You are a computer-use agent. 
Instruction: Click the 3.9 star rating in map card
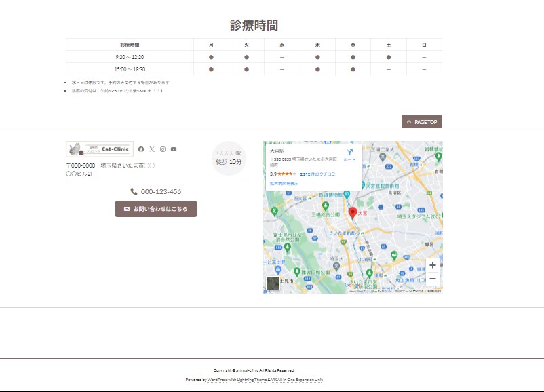tap(283, 174)
